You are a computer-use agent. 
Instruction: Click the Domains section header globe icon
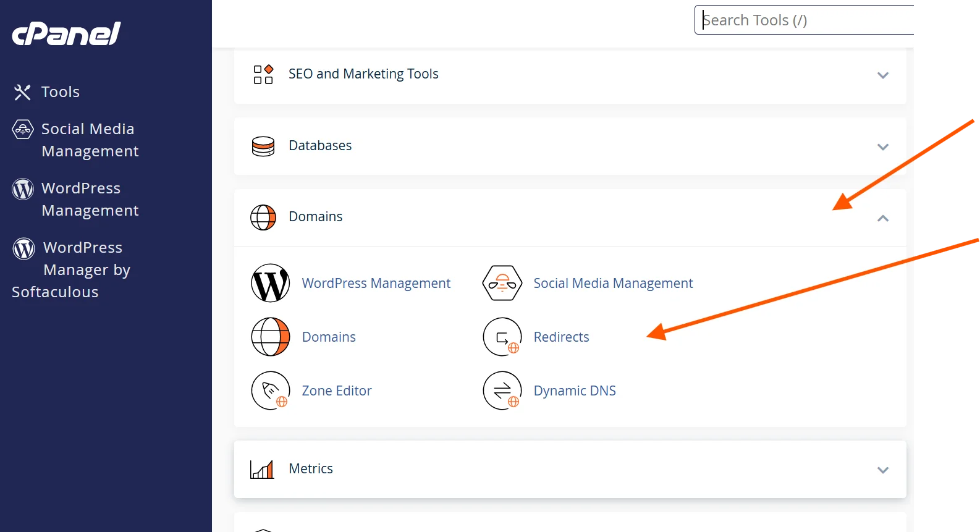click(x=263, y=217)
